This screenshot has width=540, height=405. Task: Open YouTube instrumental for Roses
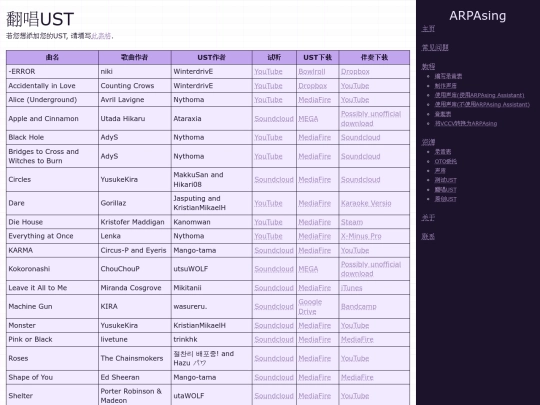(355, 359)
